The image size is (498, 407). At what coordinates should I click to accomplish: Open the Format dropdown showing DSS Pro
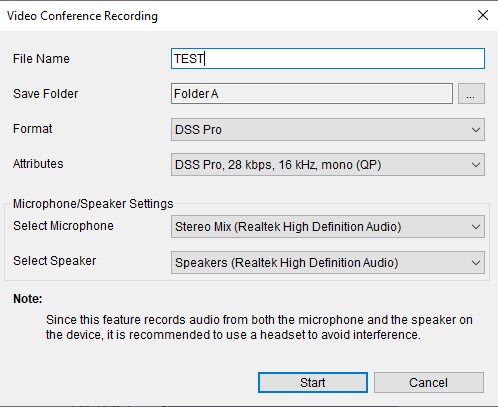[x=328, y=129]
